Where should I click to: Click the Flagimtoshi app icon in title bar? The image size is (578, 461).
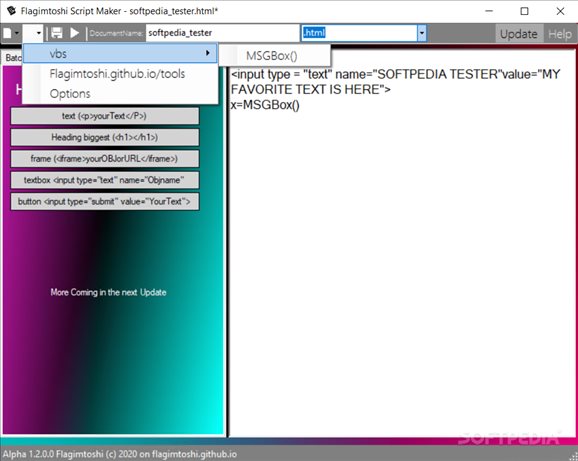[x=11, y=10]
